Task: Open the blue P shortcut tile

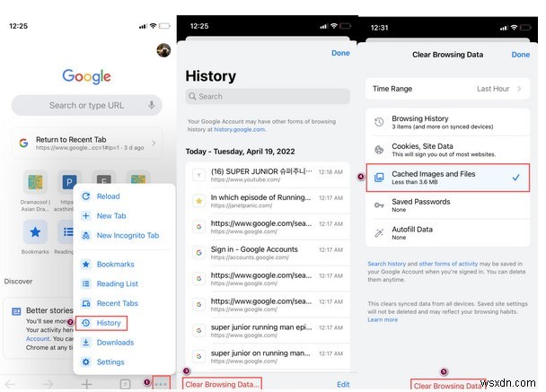Action: (x=69, y=182)
